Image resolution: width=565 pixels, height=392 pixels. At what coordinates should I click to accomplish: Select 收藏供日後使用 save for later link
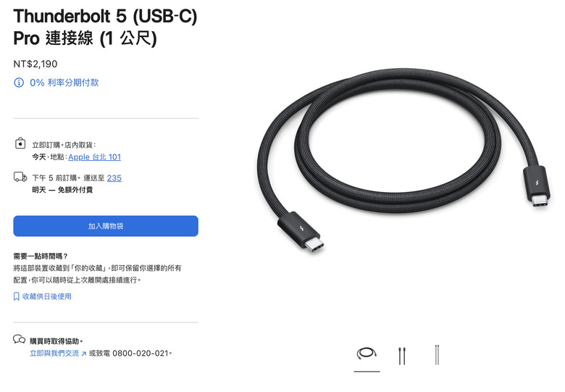pos(47,296)
